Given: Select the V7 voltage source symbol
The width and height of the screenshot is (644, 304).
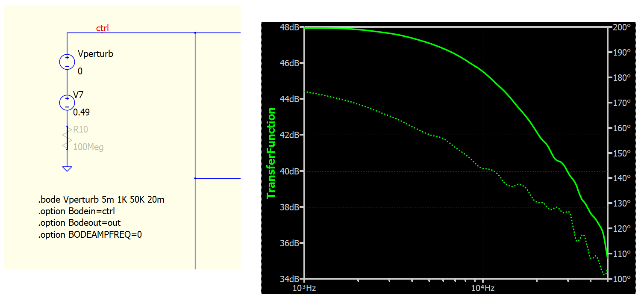Looking at the screenshot, I should (67, 103).
